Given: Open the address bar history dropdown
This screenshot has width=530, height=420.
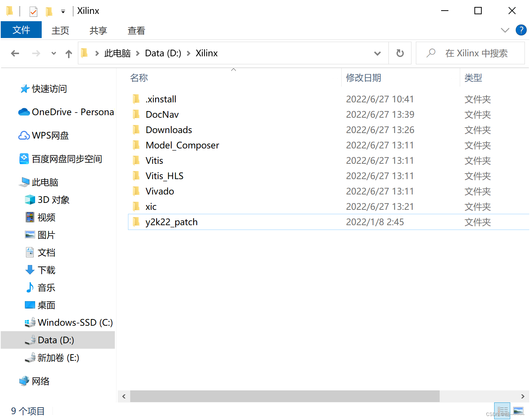Looking at the screenshot, I should pos(377,53).
